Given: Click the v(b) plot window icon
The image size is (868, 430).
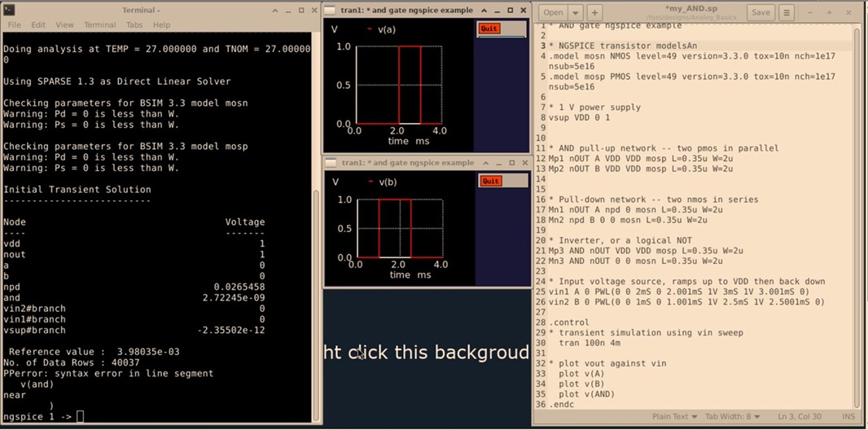Looking at the screenshot, I should (x=331, y=162).
